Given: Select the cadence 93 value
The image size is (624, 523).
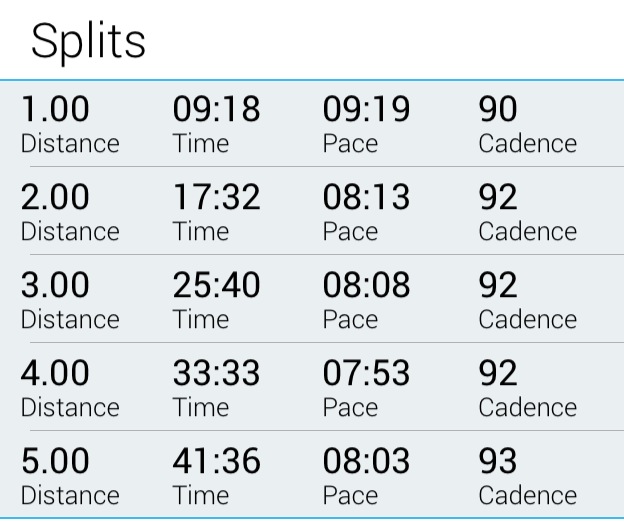Looking at the screenshot, I should 498,461.
